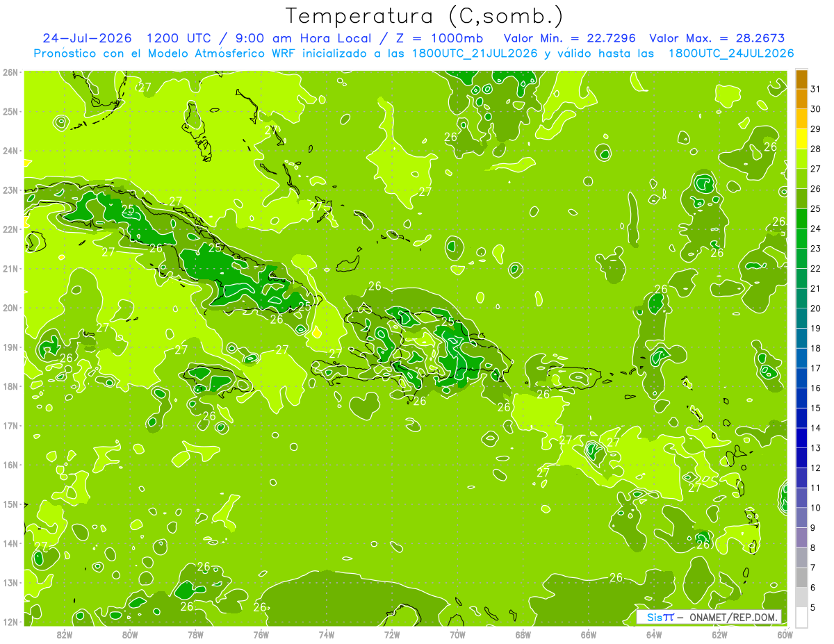This screenshot has width=834, height=644.
Task: Click the title "Temperatura (C,somb.)"
Action: tap(425, 15)
